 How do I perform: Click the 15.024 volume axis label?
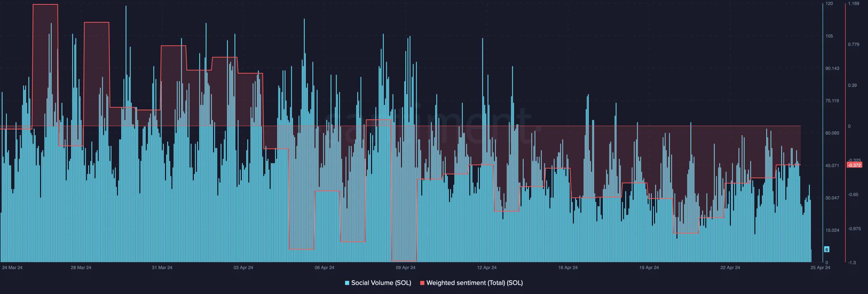(x=832, y=230)
